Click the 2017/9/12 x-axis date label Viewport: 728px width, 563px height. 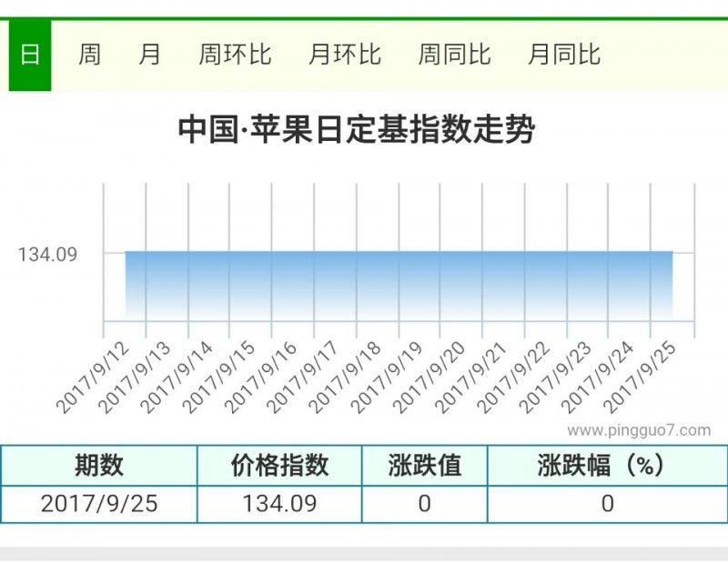pyautogui.click(x=93, y=377)
